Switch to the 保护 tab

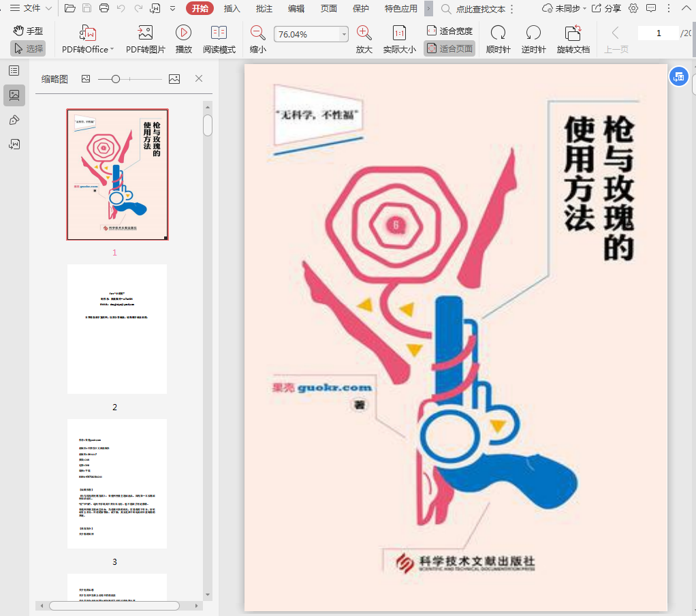pos(360,8)
